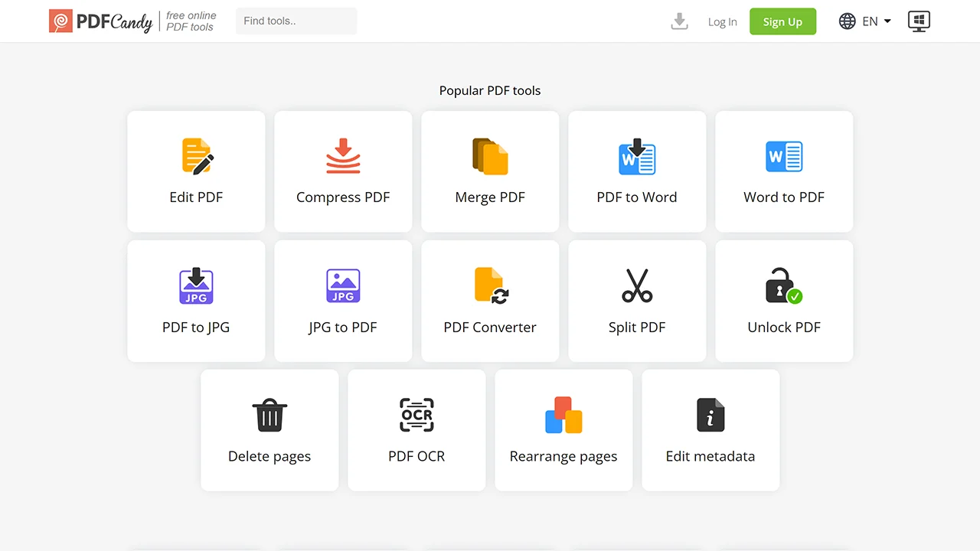Choose the Rearrange pages icon
Image resolution: width=980 pixels, height=551 pixels.
coord(563,416)
